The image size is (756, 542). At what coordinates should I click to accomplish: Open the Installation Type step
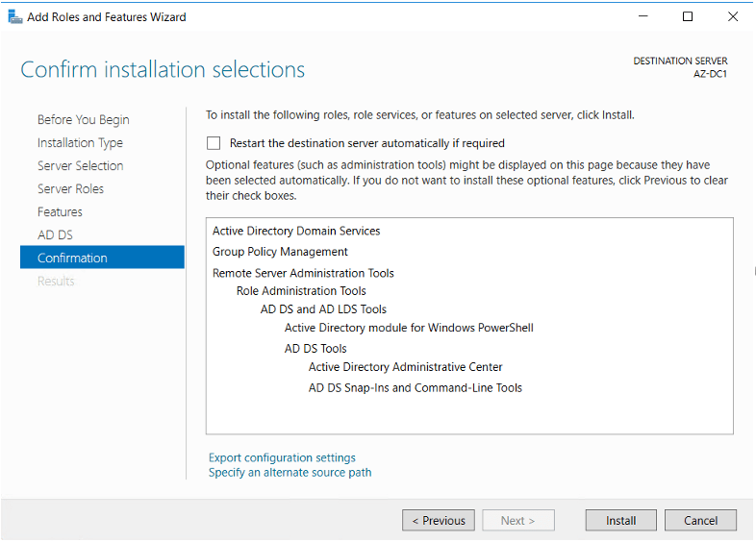(x=80, y=143)
